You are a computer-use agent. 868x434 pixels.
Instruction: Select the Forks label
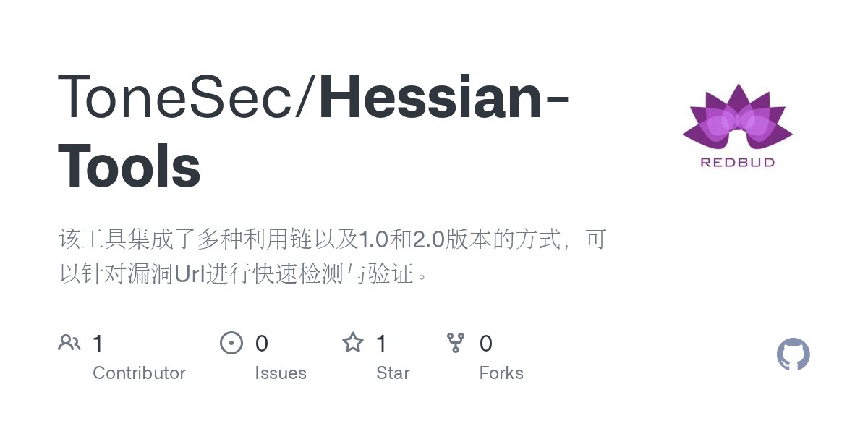pos(501,373)
